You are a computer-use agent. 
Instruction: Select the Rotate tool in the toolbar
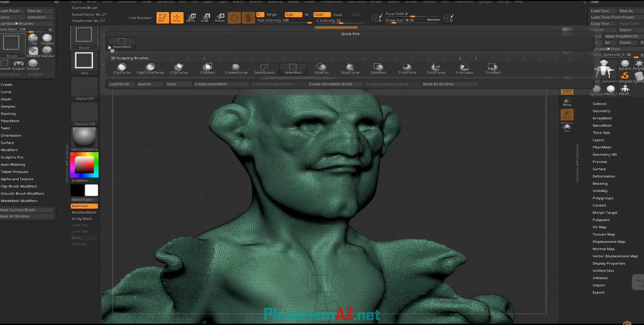click(220, 18)
